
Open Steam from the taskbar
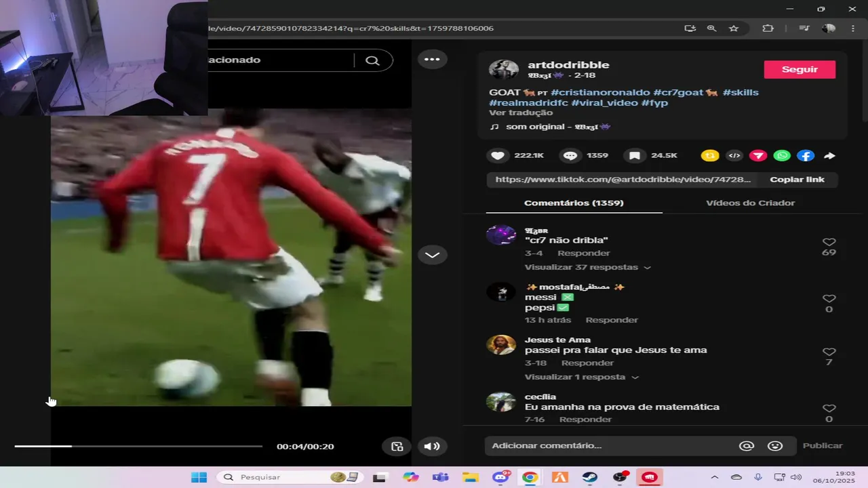589,477
